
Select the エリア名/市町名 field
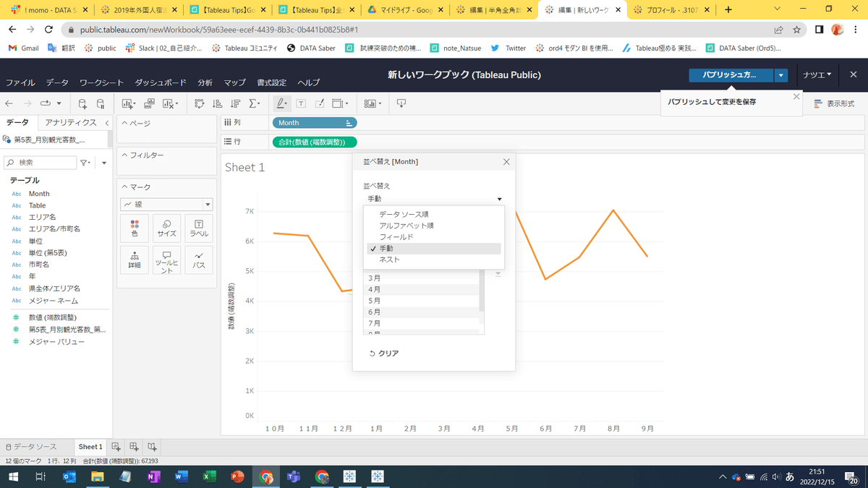coord(54,228)
